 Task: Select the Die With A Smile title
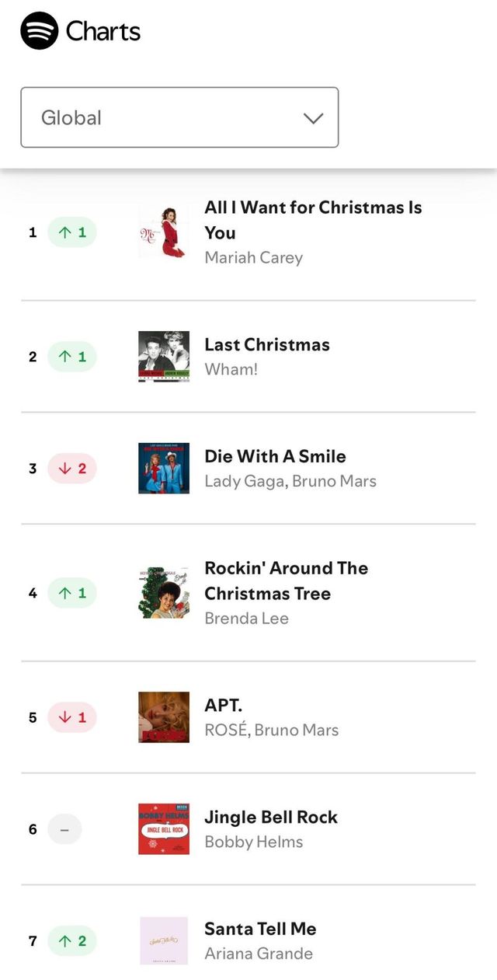coord(275,456)
